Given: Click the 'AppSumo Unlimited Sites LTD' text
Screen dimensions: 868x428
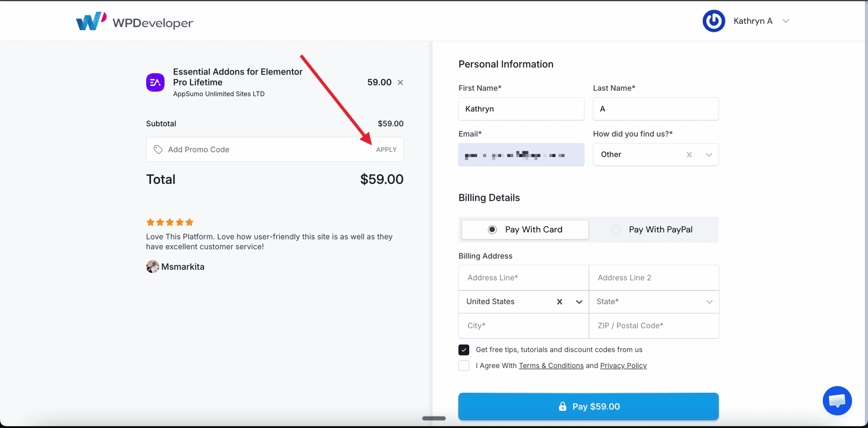Looking at the screenshot, I should pos(219,94).
